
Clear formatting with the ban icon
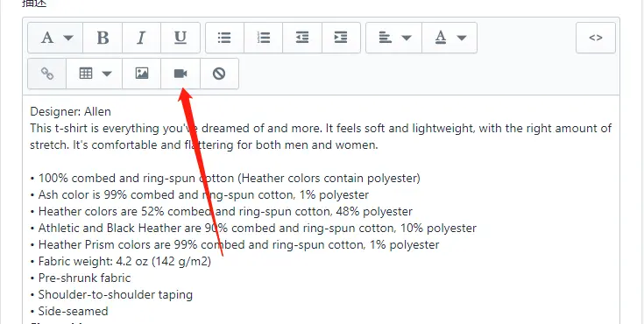pyautogui.click(x=219, y=74)
